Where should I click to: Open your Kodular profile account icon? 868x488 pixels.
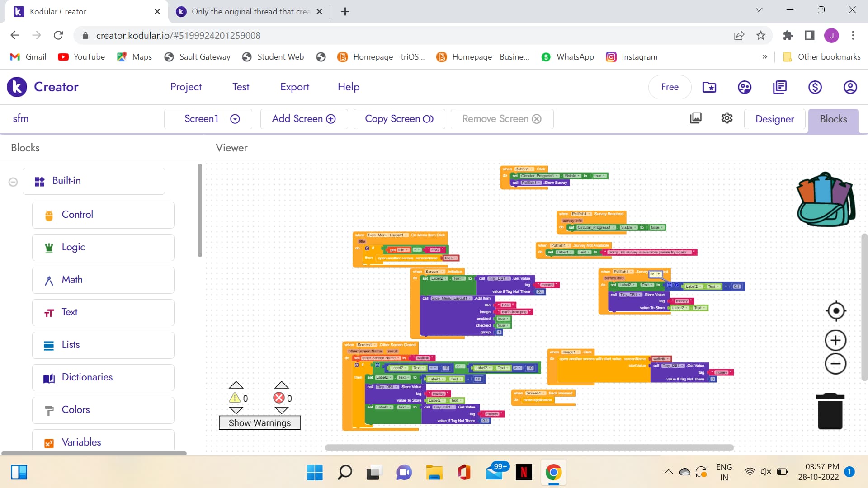pyautogui.click(x=850, y=87)
